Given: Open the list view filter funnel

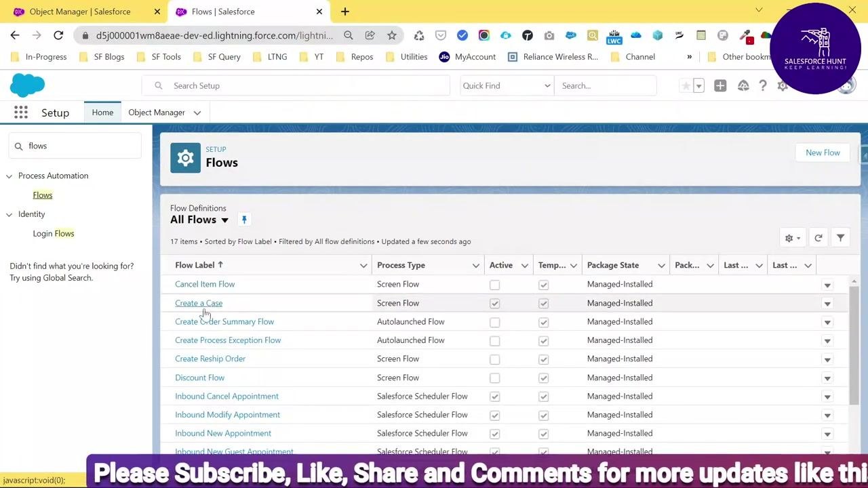Looking at the screenshot, I should tap(841, 238).
